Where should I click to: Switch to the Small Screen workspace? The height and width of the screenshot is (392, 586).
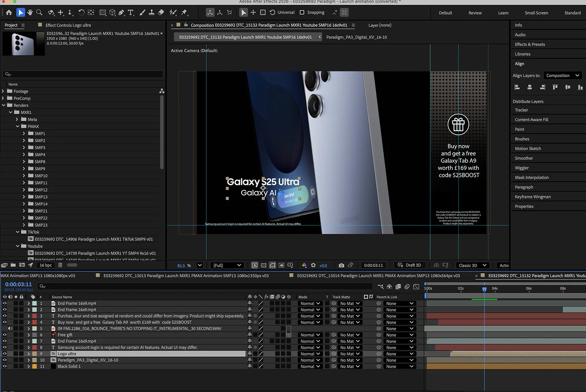[x=536, y=13]
